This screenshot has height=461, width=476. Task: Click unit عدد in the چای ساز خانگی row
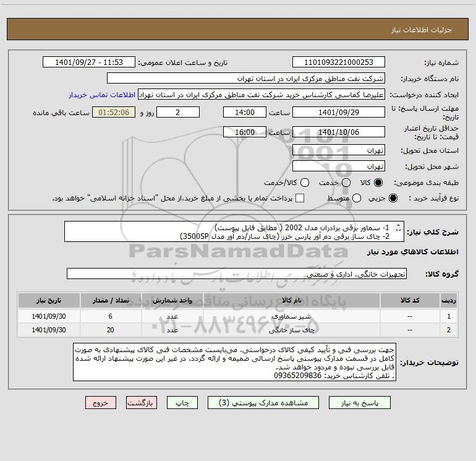pyautogui.click(x=172, y=330)
